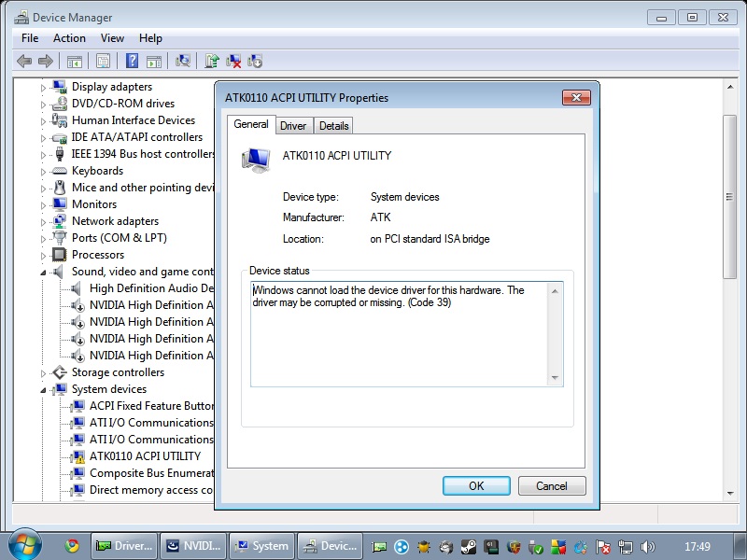
Task: Expand the Display adapters node
Action: click(43, 88)
